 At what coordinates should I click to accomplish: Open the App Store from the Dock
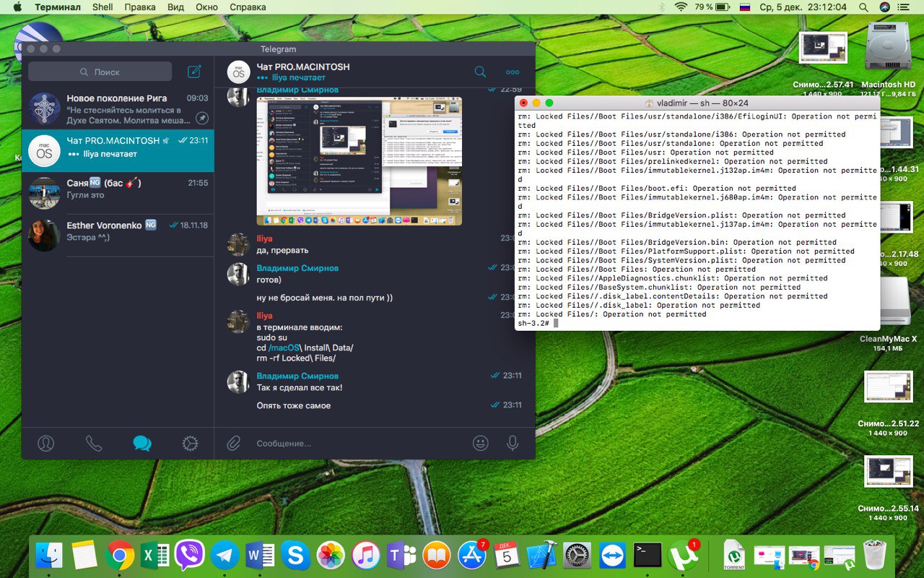coord(472,556)
